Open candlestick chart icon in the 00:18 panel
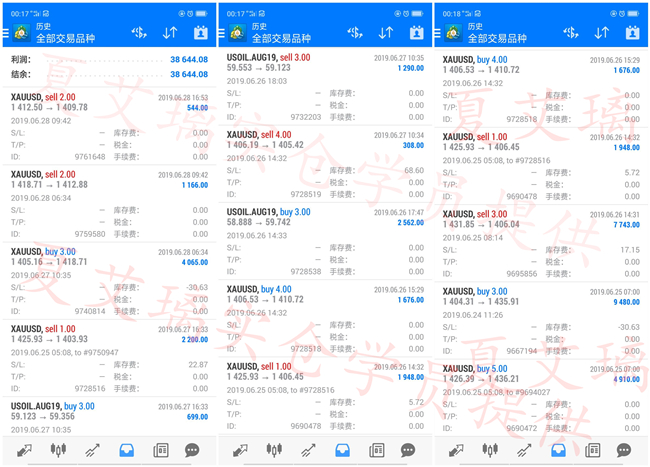 tap(490, 450)
